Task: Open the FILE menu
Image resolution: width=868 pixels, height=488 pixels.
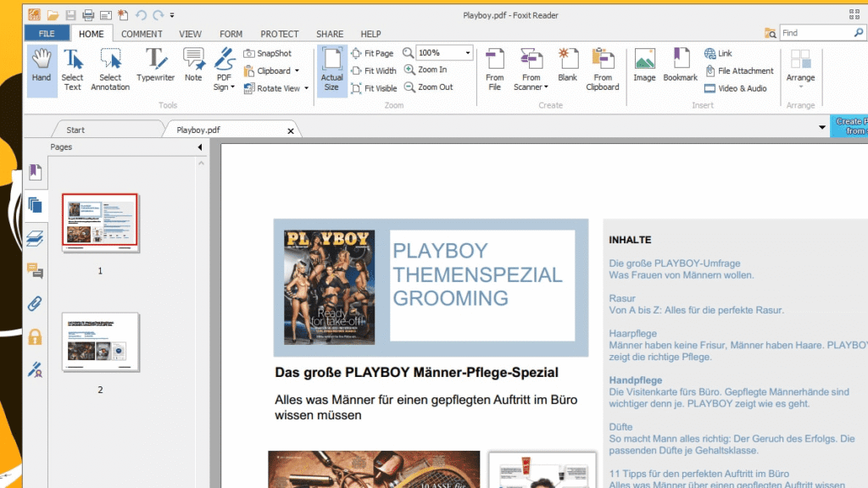Action: coord(47,34)
